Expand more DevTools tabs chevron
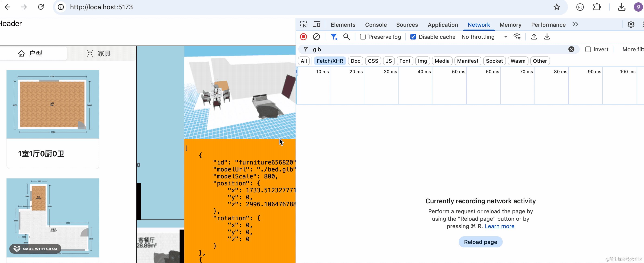Screen dimensions: 644x263 coord(575,24)
